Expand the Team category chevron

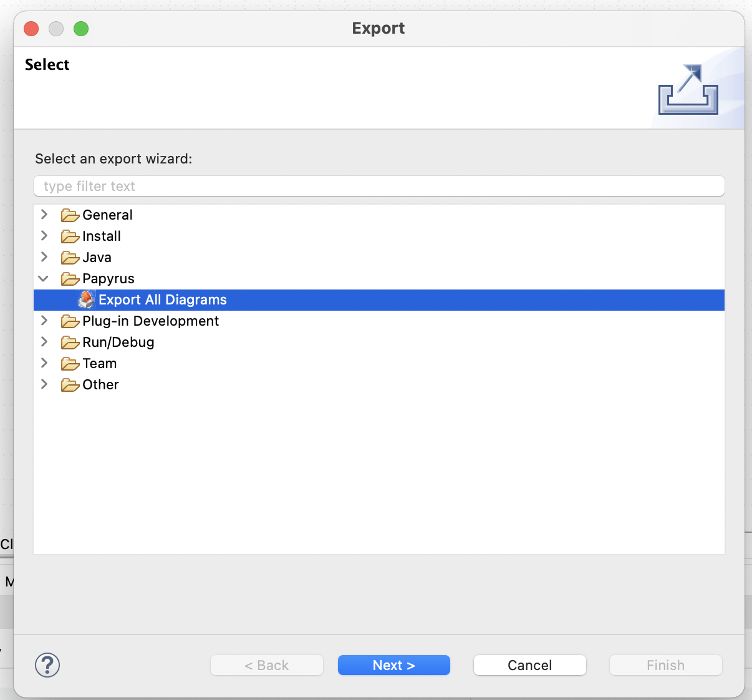[44, 363]
